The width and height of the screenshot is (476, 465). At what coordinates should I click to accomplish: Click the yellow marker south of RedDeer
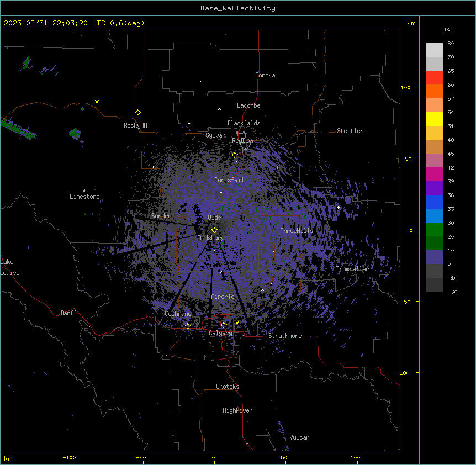(235, 155)
